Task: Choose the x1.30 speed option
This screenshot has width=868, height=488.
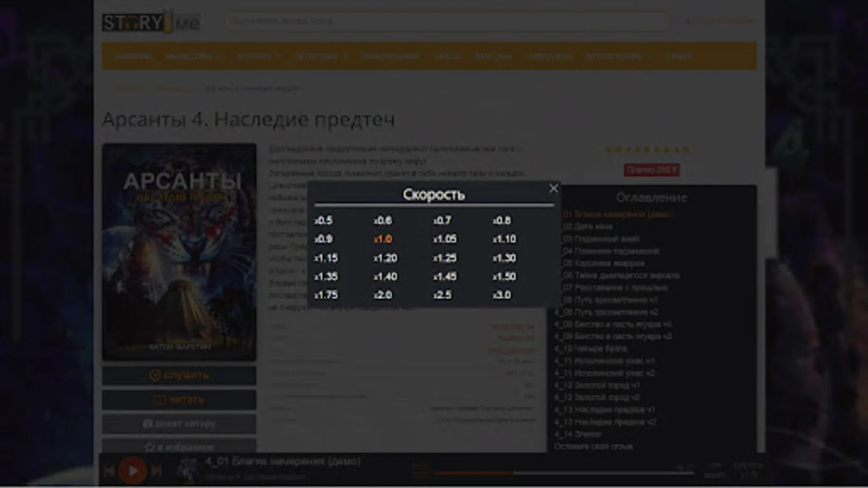Action: pyautogui.click(x=505, y=258)
